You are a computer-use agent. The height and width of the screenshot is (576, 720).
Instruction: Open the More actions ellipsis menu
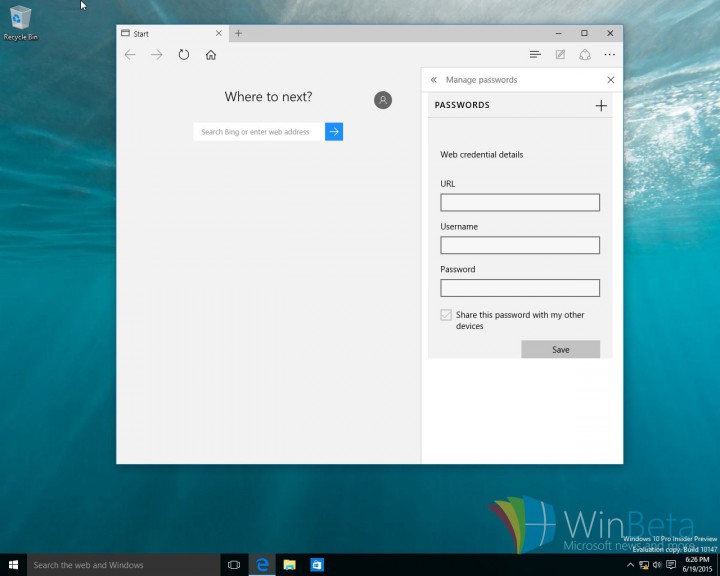pos(610,55)
